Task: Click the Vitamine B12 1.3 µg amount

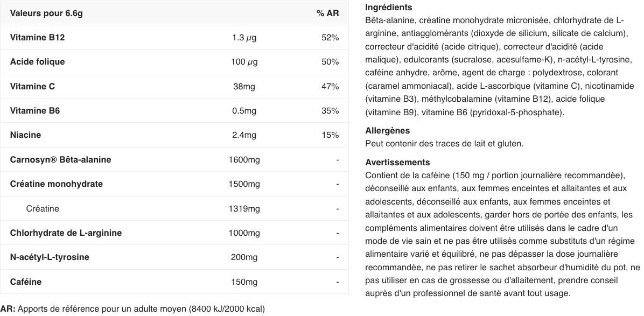Action: (x=244, y=38)
